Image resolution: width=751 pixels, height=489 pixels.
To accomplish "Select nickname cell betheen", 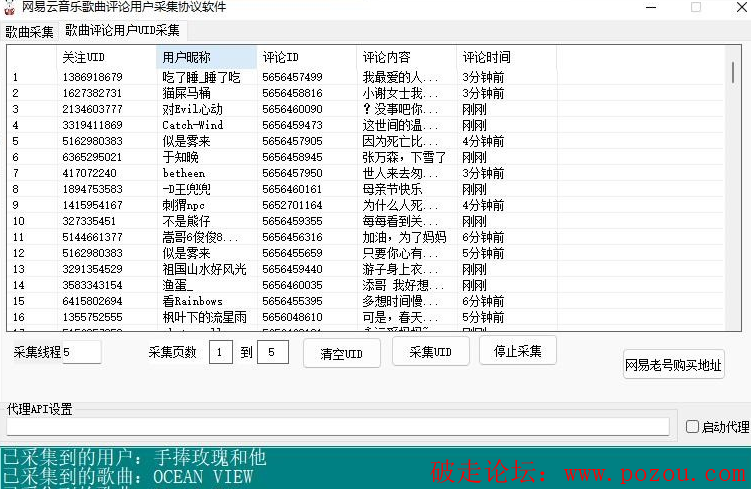I will [184, 173].
